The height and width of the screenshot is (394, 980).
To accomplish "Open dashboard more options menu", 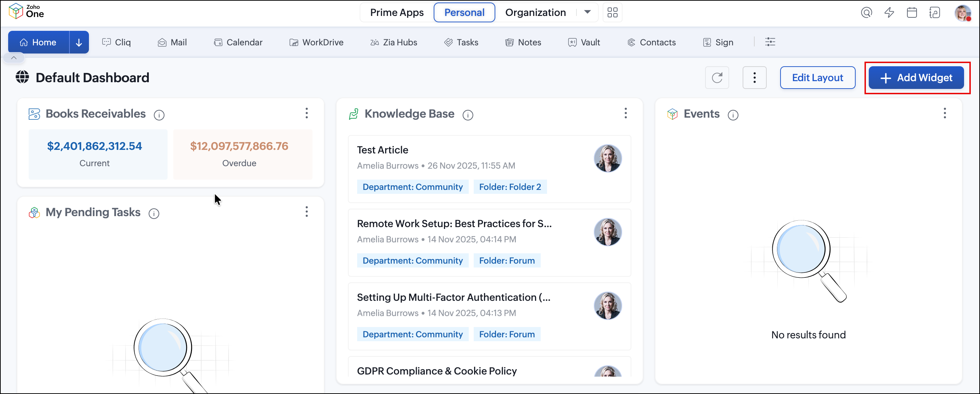I will coord(754,78).
